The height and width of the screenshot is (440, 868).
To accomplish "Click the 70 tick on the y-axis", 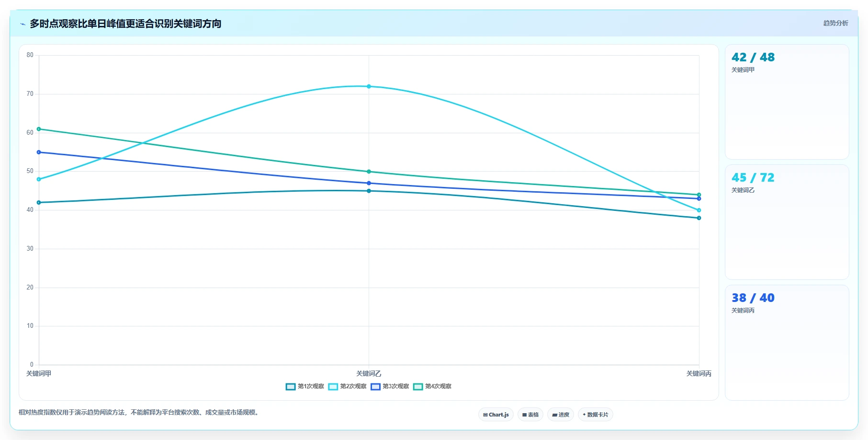I will 30,94.
